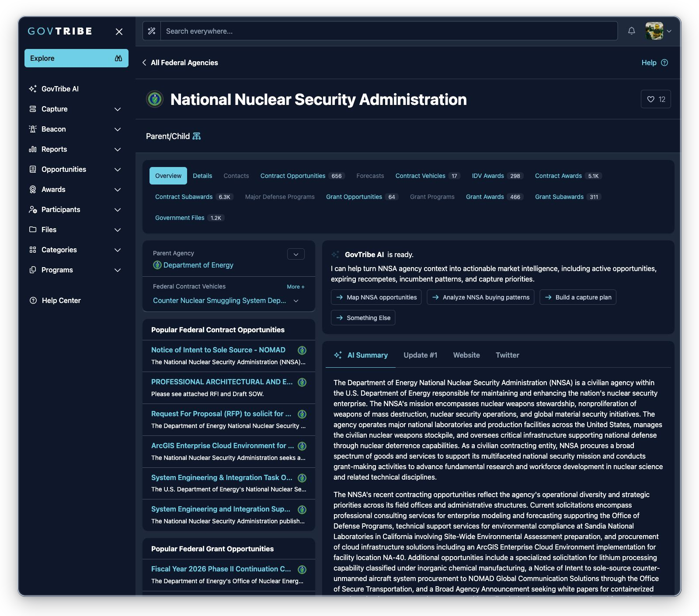Expand the Participants menu chevron

[x=118, y=209]
